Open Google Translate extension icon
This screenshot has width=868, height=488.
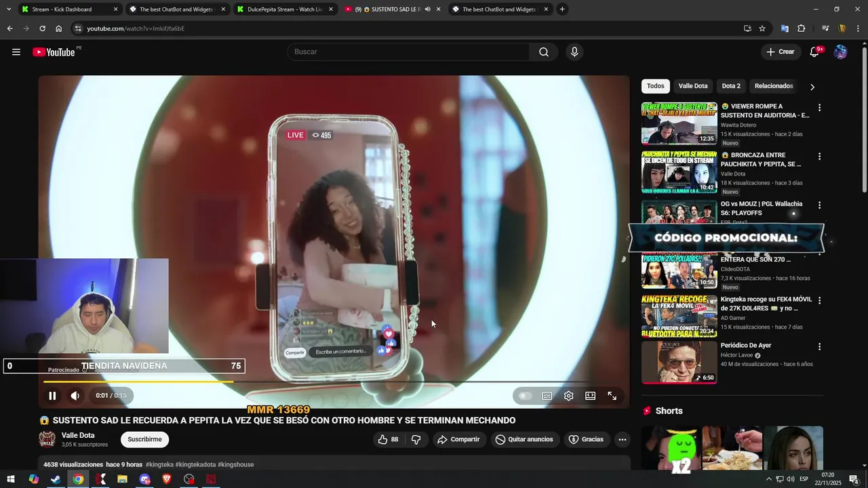(785, 28)
